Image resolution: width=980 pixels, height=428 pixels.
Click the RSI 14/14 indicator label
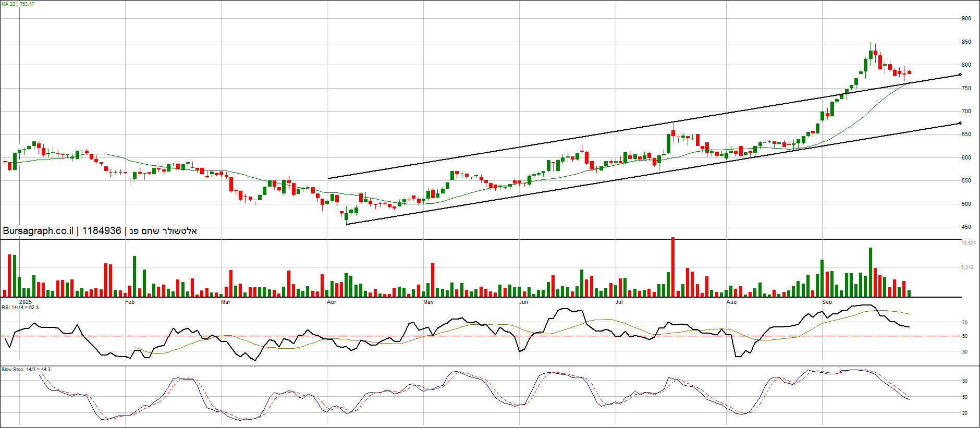20,308
